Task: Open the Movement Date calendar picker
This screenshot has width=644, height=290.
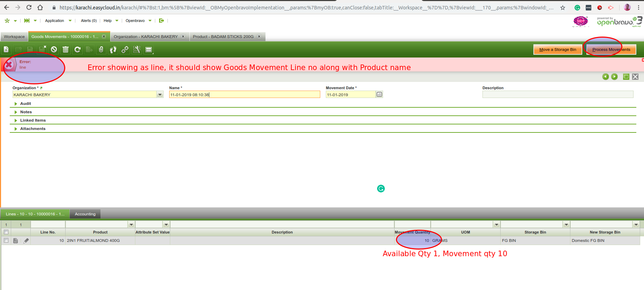Action: click(x=379, y=94)
